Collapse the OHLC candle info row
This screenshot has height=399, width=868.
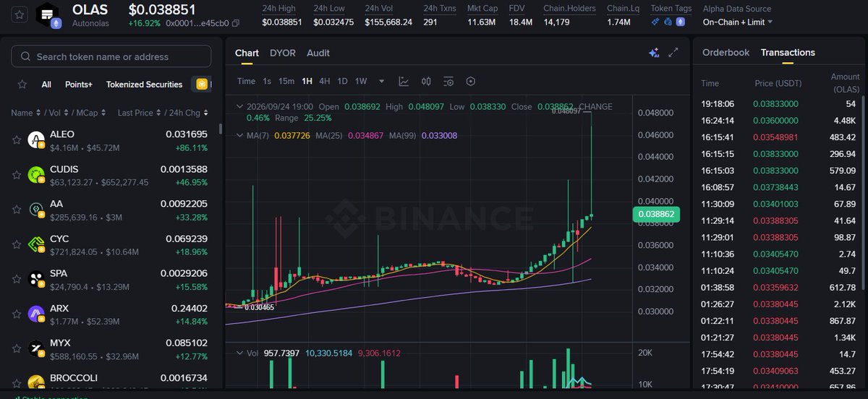point(240,106)
